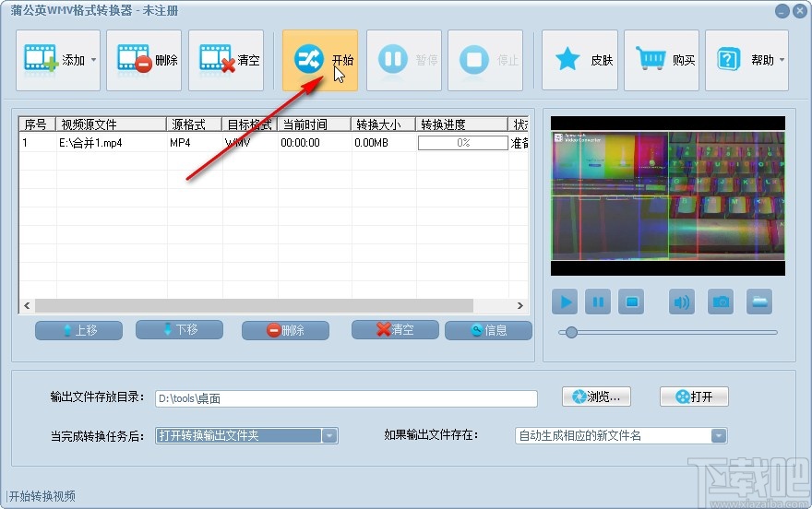Move item down with 下移 button
Image resolution: width=812 pixels, height=509 pixels.
point(179,329)
